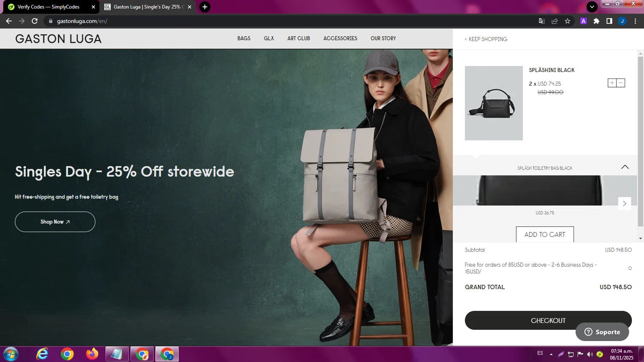The image size is (644, 362).
Task: Select the free shipping radio option
Action: (630, 268)
